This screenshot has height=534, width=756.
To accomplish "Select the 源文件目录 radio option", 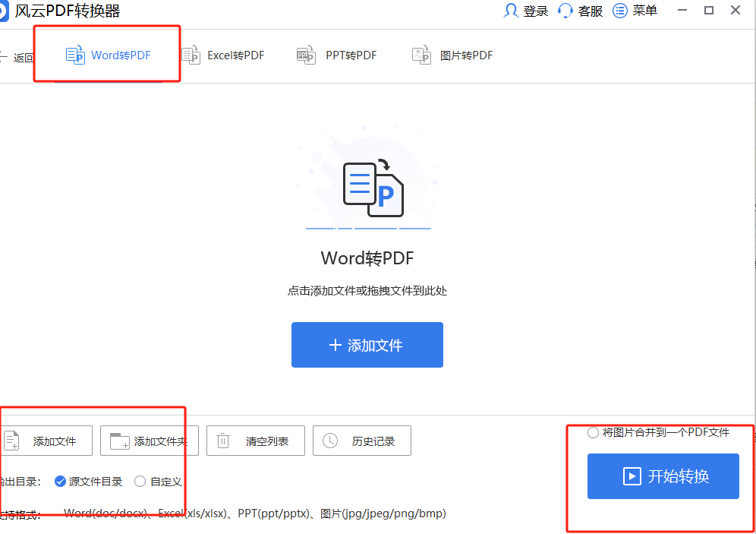I will 60,482.
